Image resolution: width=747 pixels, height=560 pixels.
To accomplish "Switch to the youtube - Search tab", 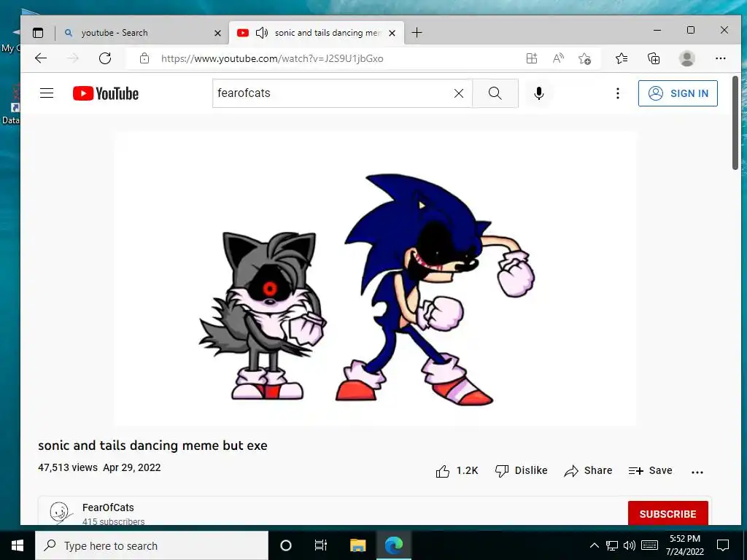I will [141, 33].
